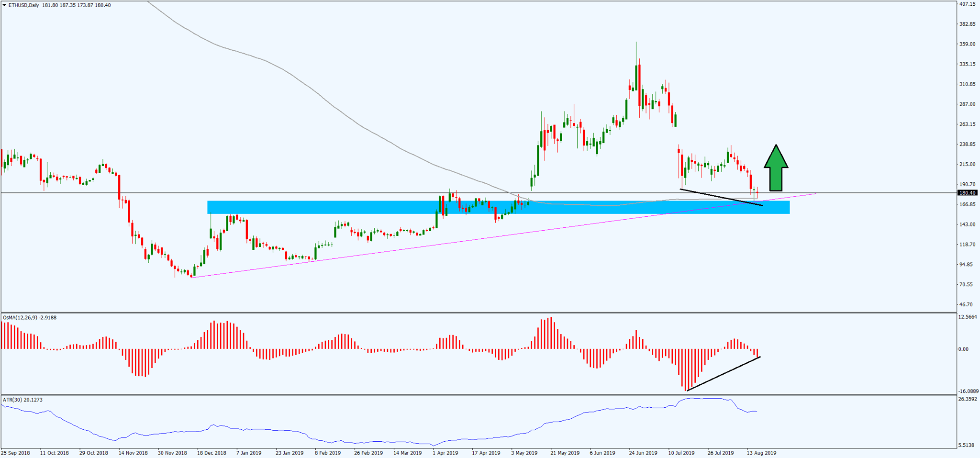Click the OsMA scale value -16.0889
This screenshot has width=980, height=458.
point(969,391)
